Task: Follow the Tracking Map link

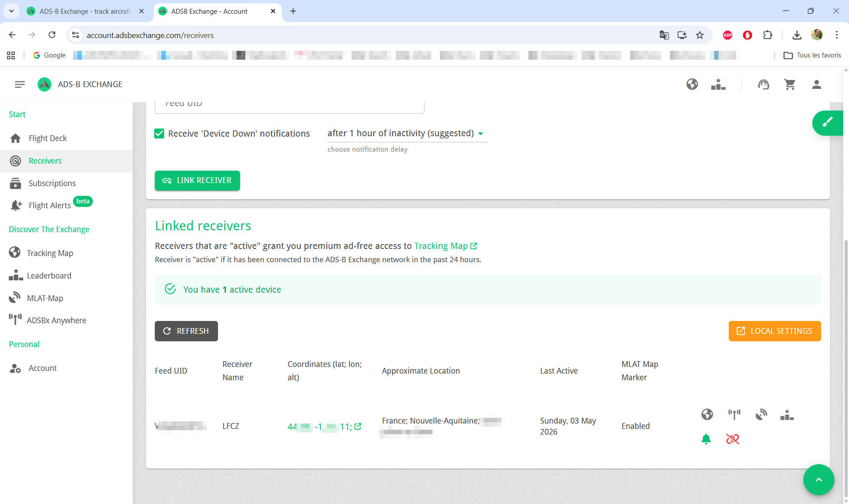Action: tap(446, 246)
